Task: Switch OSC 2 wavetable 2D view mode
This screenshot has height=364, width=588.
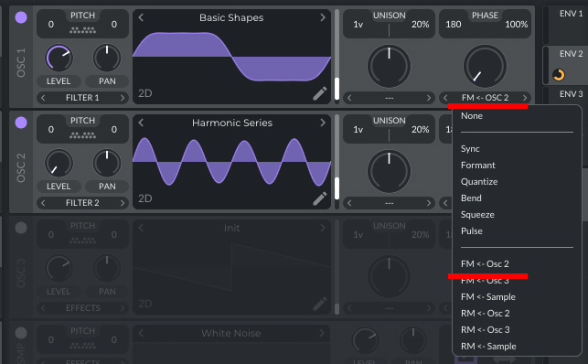Action: (145, 198)
